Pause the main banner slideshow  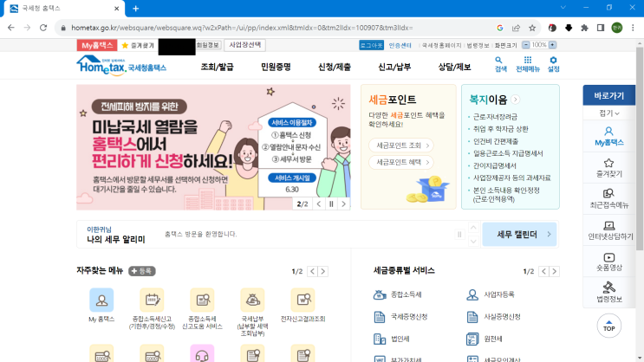331,204
